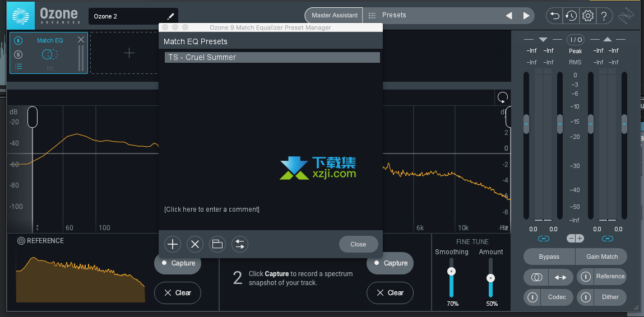
Task: Toggle the input gain link
Action: pyautogui.click(x=543, y=239)
